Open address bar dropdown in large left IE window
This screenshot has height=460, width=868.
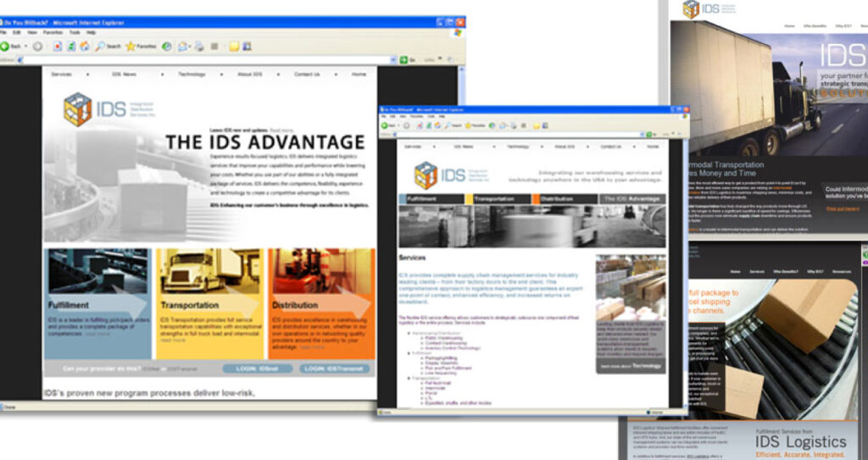click(393, 60)
